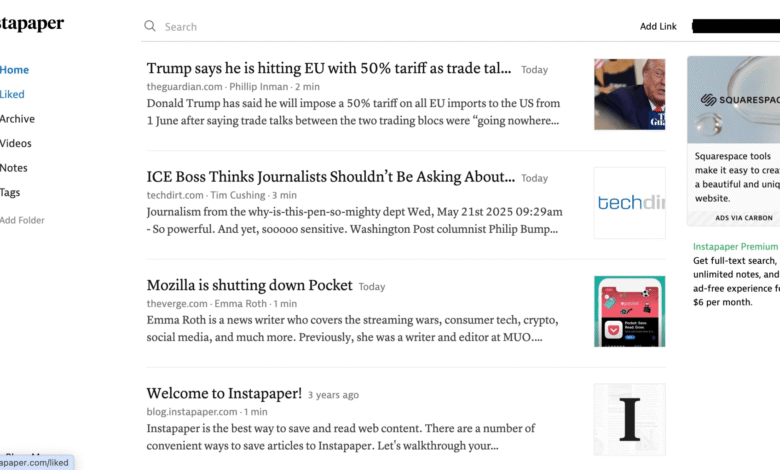The height and width of the screenshot is (470, 780).
Task: Open the Welcome to Instapaper article
Action: tap(224, 393)
